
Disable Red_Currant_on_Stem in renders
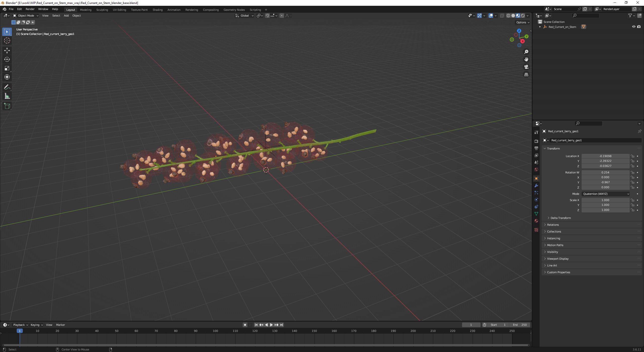[639, 27]
